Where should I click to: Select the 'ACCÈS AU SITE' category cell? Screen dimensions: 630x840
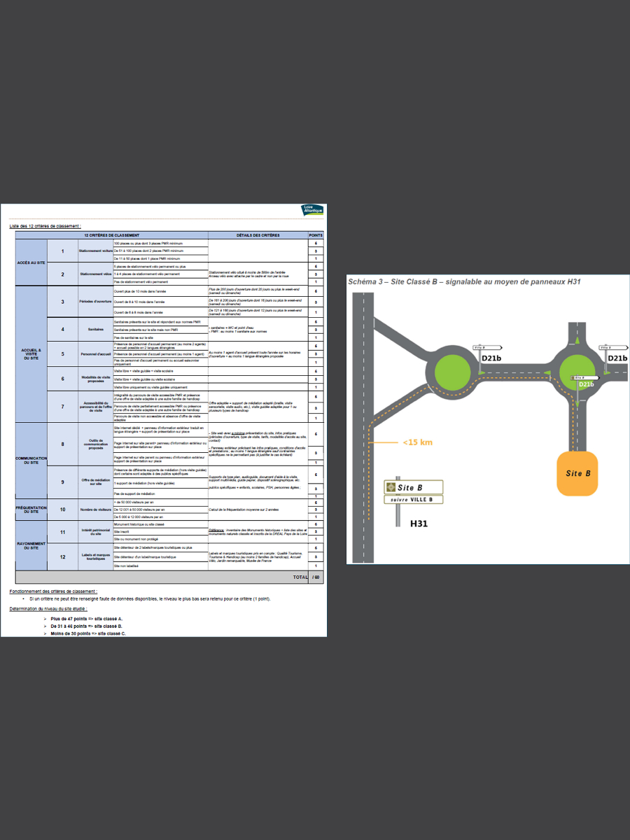pyautogui.click(x=31, y=262)
